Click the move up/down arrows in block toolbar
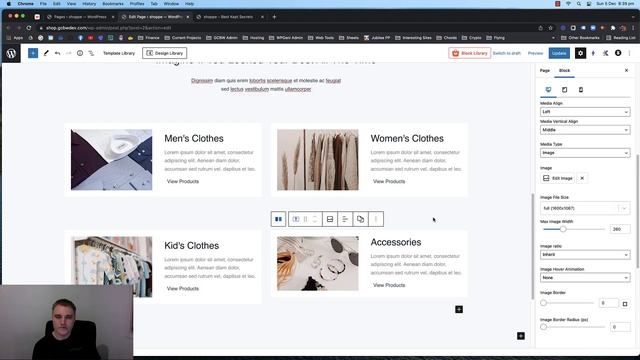This screenshot has height=360, width=640. [x=315, y=219]
